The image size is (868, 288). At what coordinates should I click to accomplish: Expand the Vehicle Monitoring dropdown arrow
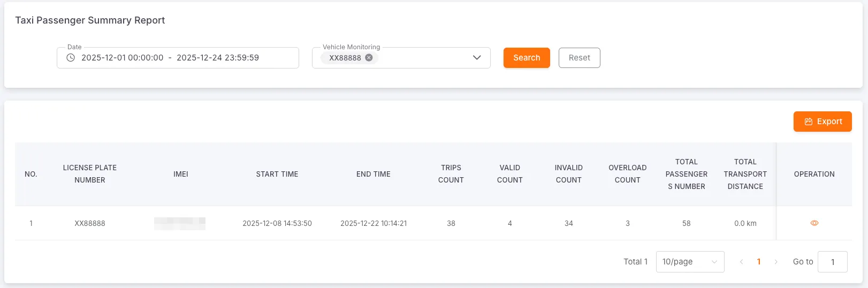click(x=477, y=58)
